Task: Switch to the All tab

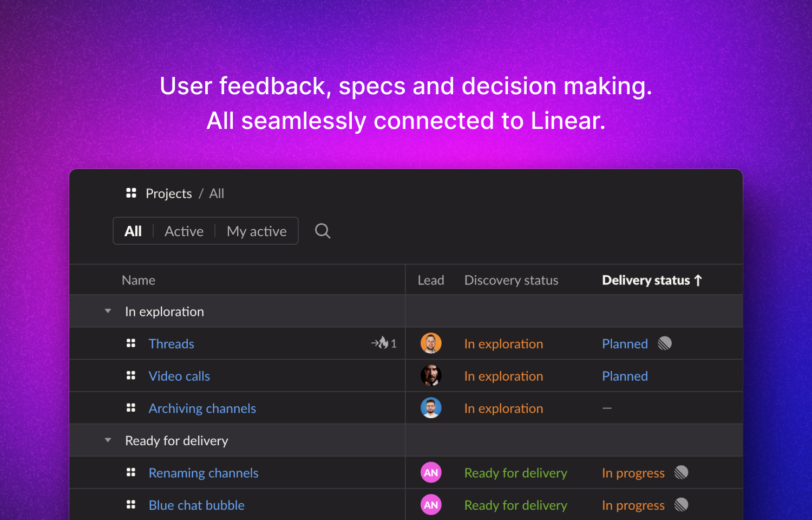Action: click(x=133, y=231)
